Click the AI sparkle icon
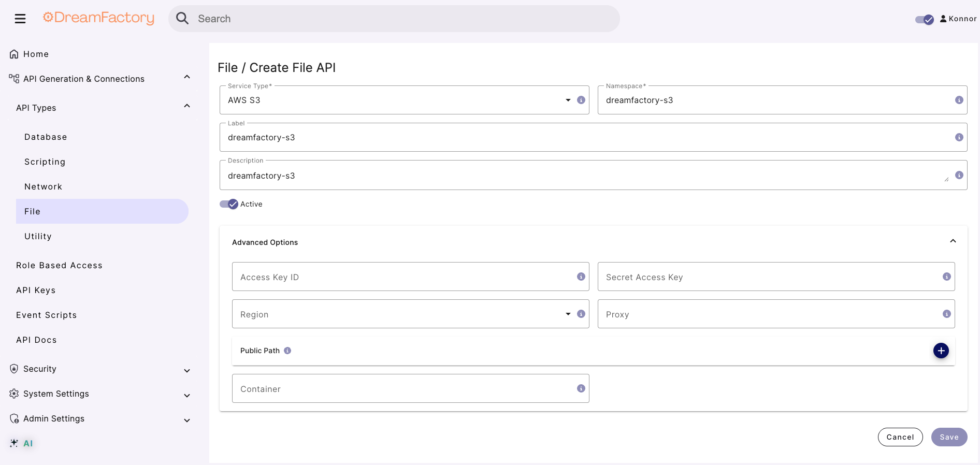The height and width of the screenshot is (465, 980). pyautogui.click(x=14, y=443)
